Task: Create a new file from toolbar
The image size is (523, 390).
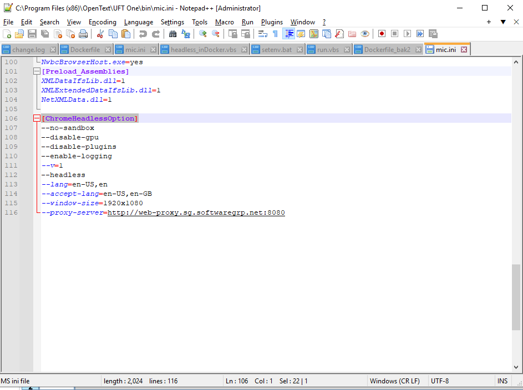Action: [7, 34]
